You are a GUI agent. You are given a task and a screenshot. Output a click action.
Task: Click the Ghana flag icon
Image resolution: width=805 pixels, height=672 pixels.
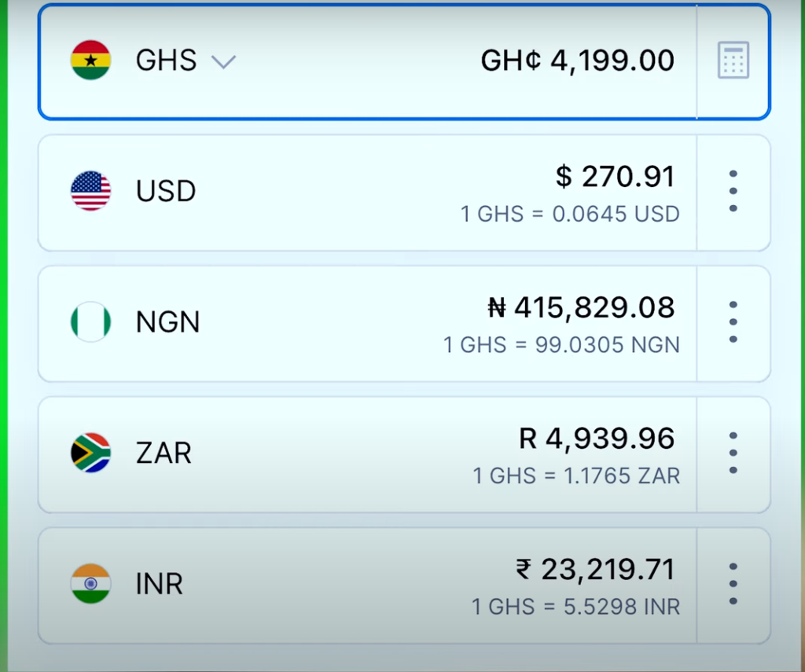point(91,60)
